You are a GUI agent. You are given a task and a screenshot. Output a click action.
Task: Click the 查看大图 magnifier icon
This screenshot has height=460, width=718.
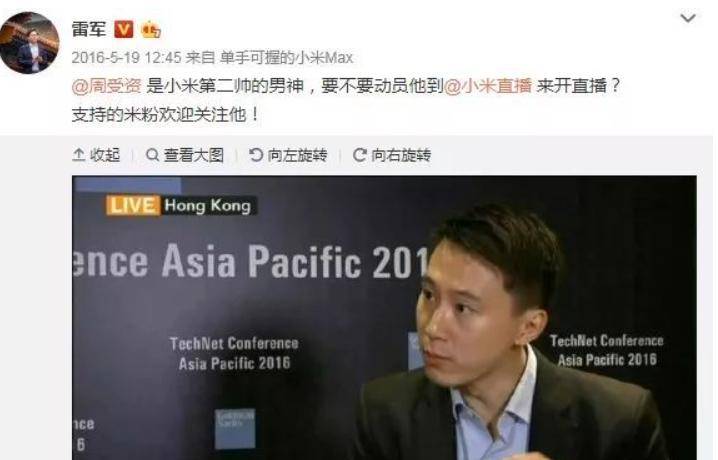coord(152,155)
